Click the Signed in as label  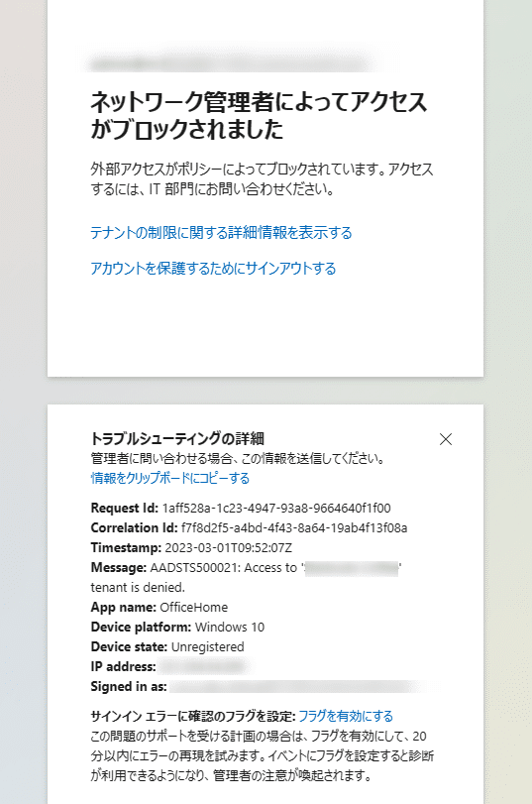(x=129, y=687)
